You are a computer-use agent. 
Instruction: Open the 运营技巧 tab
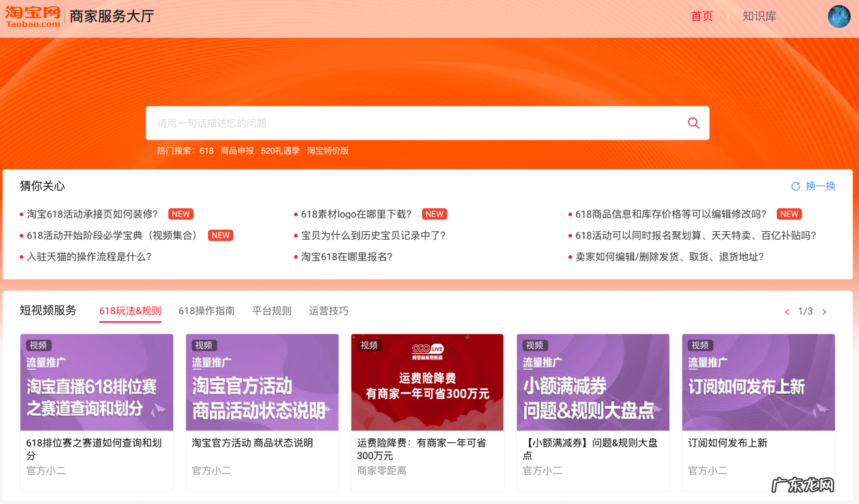tap(328, 311)
